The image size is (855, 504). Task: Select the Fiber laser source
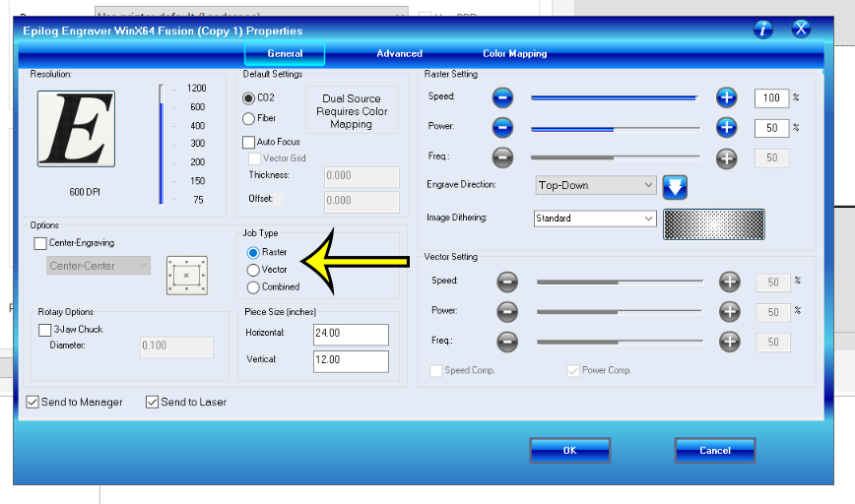(x=248, y=118)
